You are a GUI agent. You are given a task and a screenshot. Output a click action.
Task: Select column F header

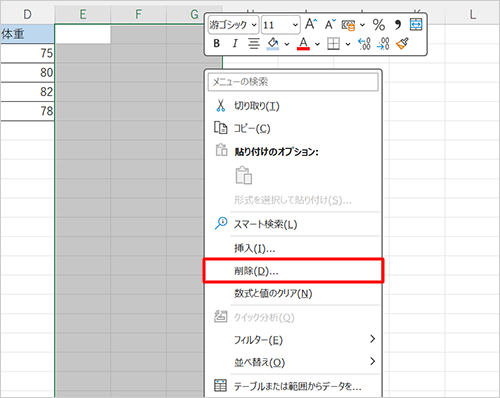138,14
